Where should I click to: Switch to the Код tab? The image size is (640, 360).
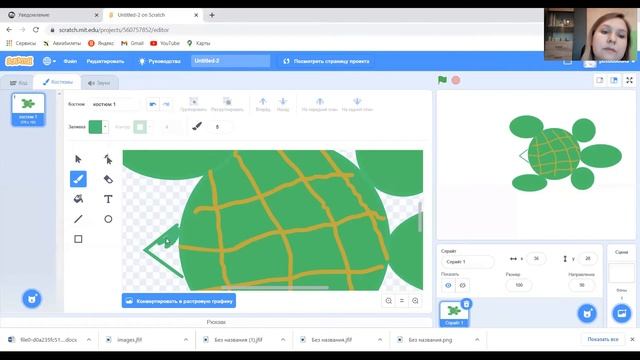tap(19, 83)
